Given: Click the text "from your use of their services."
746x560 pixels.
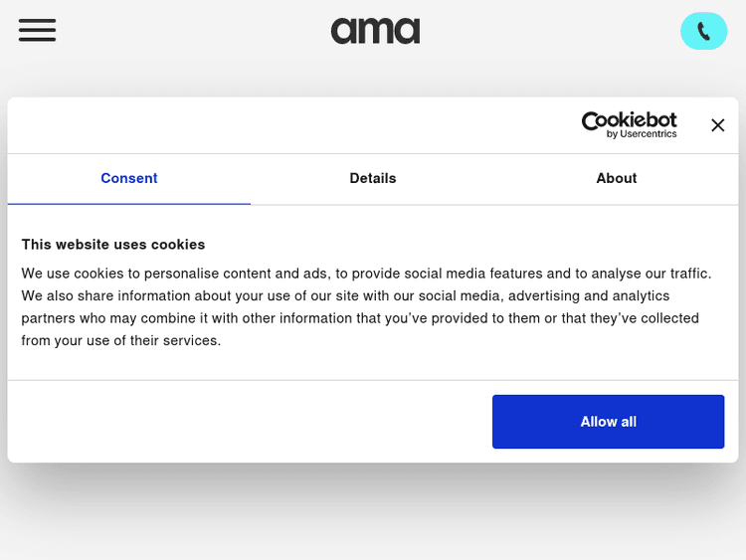Looking at the screenshot, I should pyautogui.click(x=121, y=340).
